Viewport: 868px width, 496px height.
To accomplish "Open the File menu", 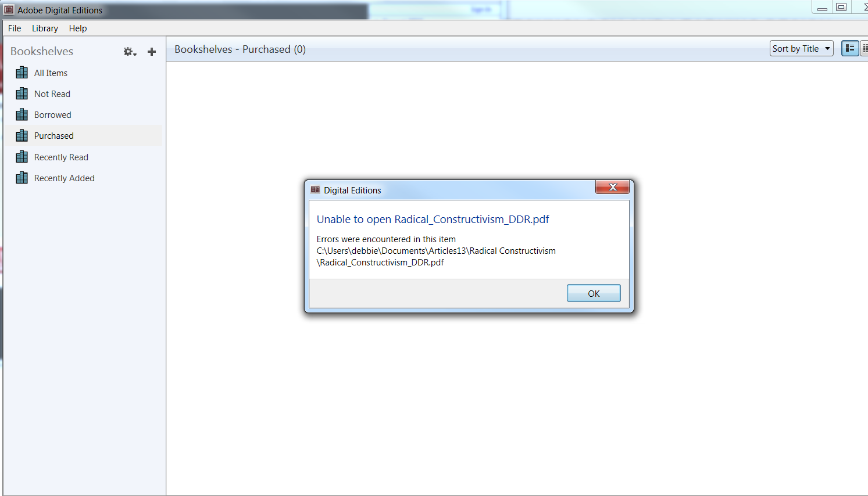I will (15, 28).
